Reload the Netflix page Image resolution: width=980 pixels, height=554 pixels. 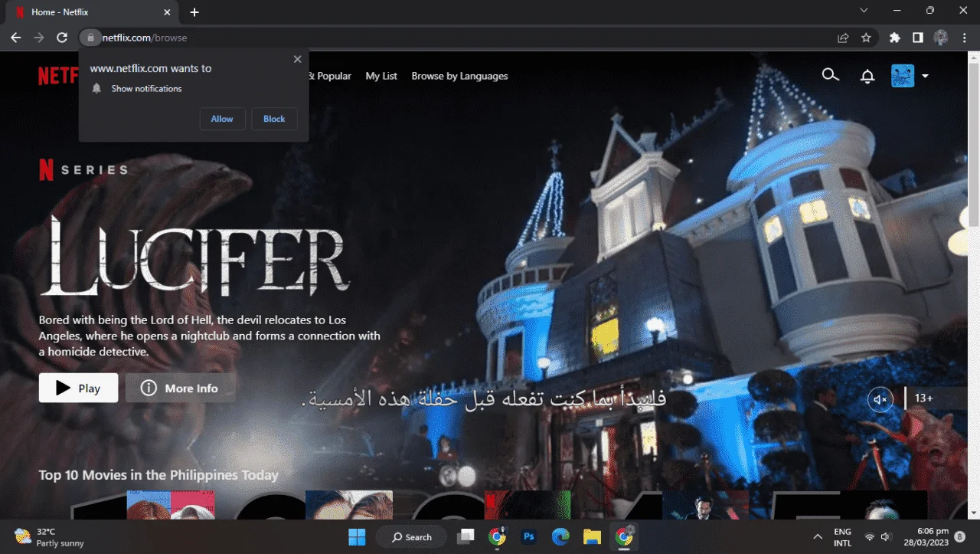pos(63,37)
